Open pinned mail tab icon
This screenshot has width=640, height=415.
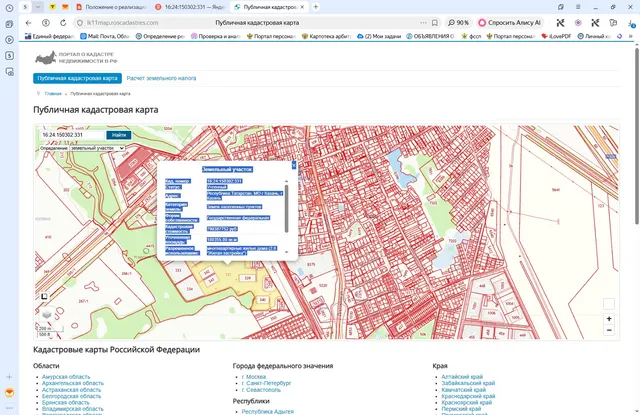tap(65, 7)
